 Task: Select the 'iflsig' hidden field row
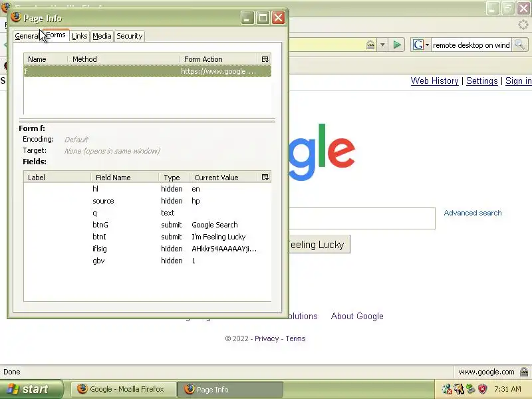147,249
